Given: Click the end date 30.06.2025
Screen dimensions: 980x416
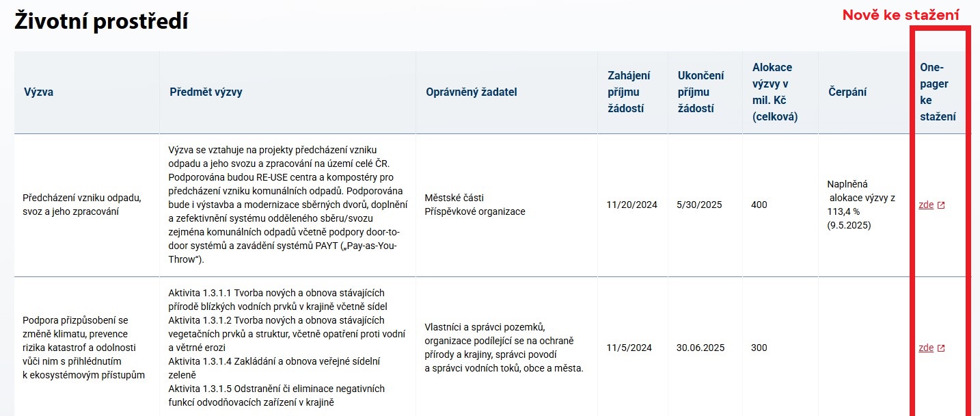Looking at the screenshot, I should click(700, 348).
